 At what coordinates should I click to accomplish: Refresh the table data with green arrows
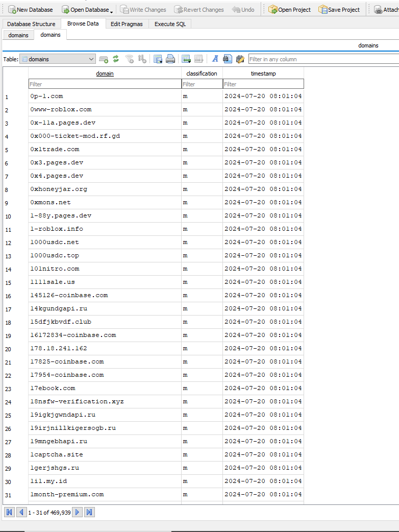pyautogui.click(x=116, y=59)
